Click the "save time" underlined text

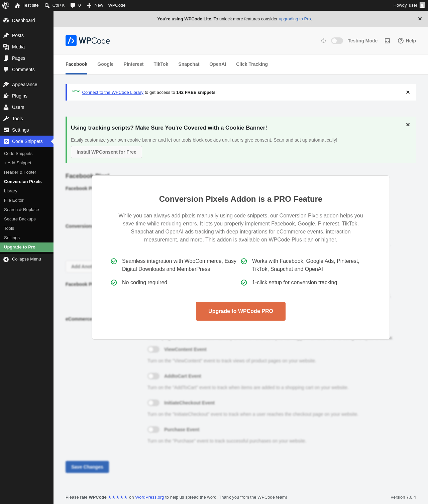(x=134, y=224)
